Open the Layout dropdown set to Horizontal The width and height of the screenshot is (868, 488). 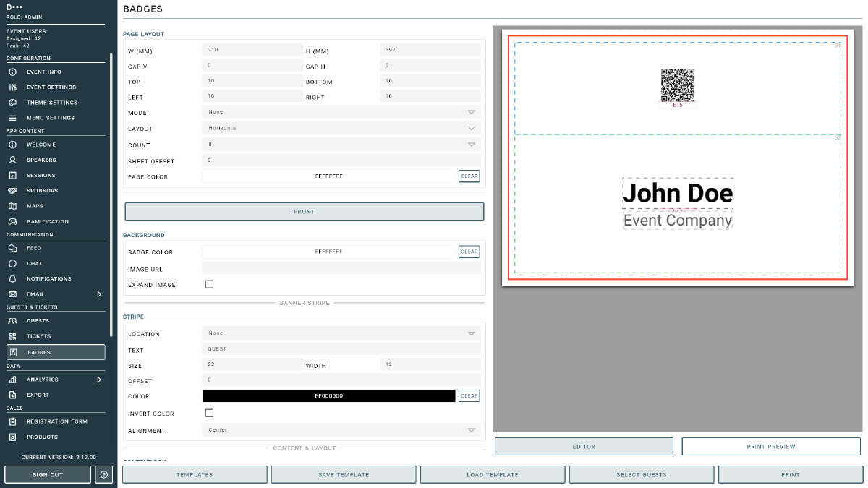(x=341, y=128)
